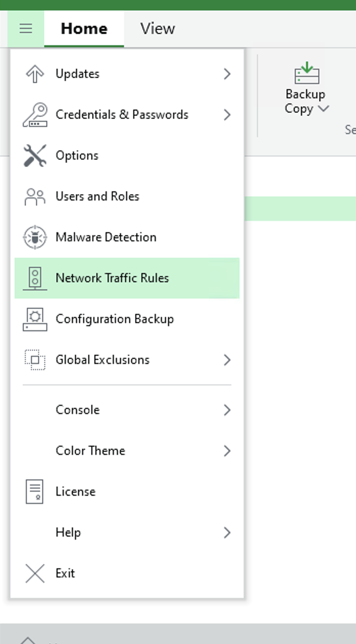Switch to the Home ribbon tab
Viewport: 356px width, 644px height.
[84, 29]
